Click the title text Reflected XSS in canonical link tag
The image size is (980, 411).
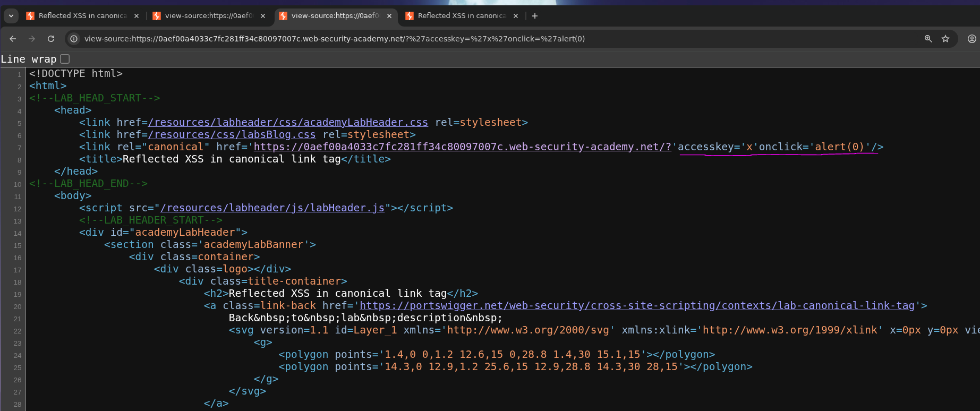click(x=232, y=159)
